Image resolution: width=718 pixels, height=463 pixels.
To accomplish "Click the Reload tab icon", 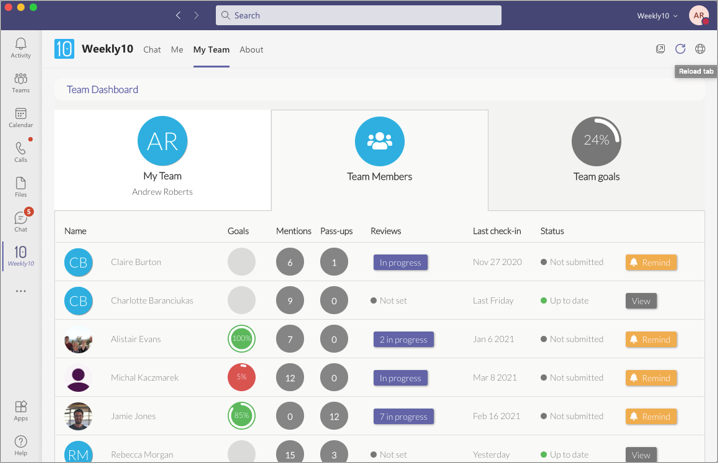I will point(680,49).
